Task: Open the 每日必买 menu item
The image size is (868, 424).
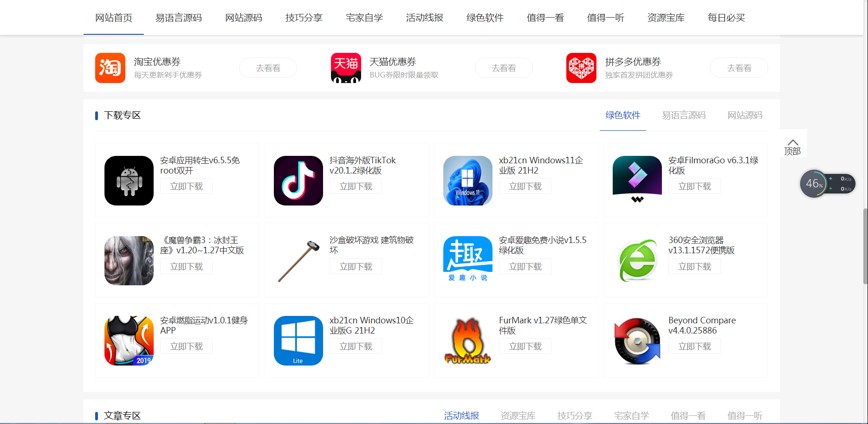Action: 726,18
